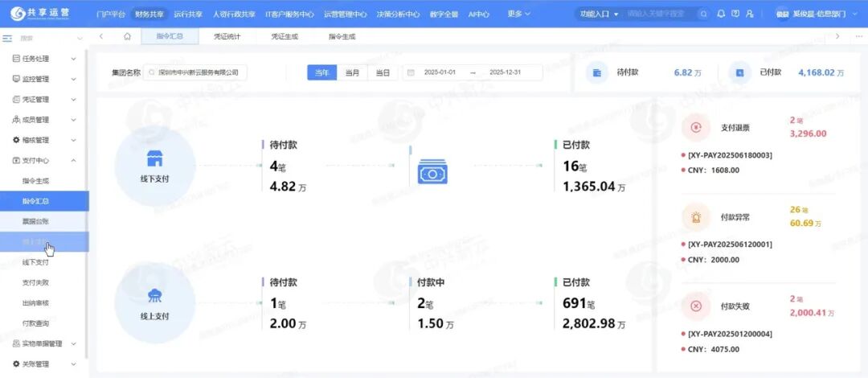Click the user profile icon in header

(x=750, y=14)
